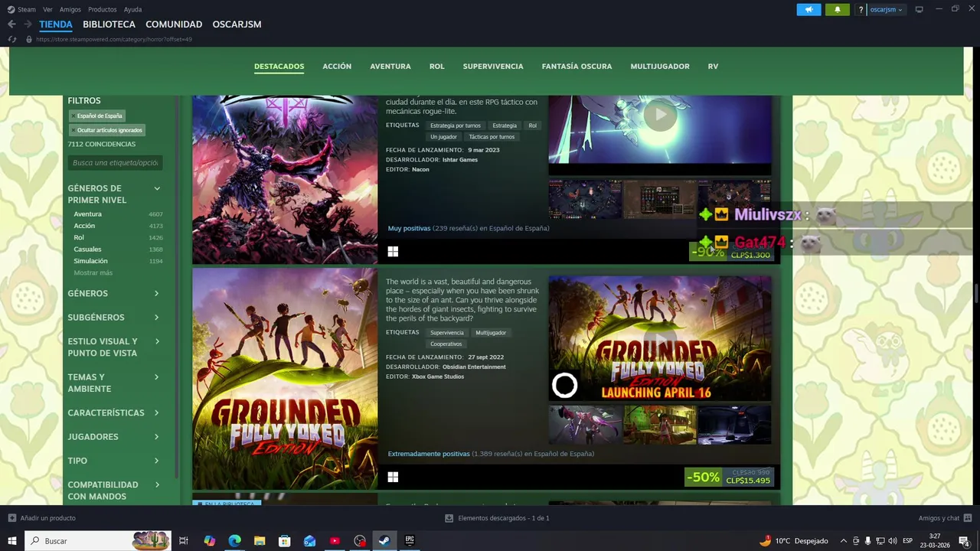This screenshot has width=980, height=551.
Task: Click the question mark help icon
Action: coord(861,9)
